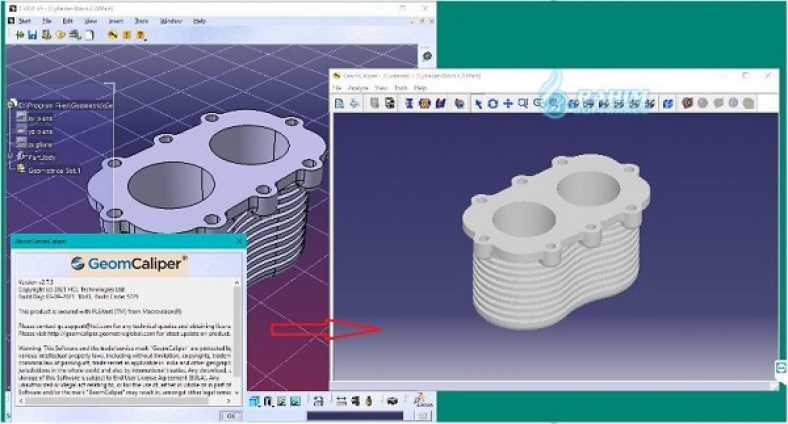Open the View menu in CATIA window
Screen dimensions: 788x424
[91, 21]
